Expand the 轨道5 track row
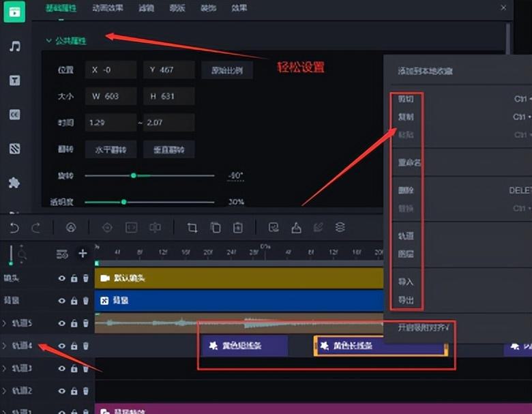This screenshot has width=532, height=414. [x=4, y=323]
